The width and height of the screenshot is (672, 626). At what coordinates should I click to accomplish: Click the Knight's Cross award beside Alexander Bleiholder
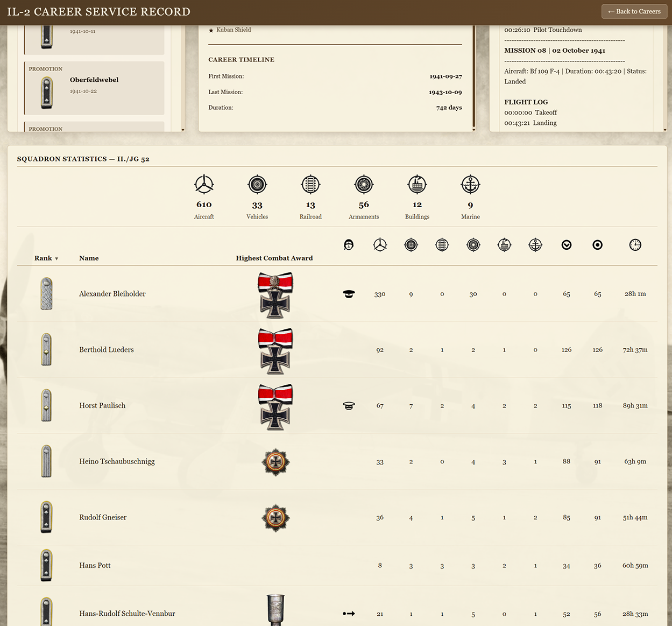pos(275,295)
